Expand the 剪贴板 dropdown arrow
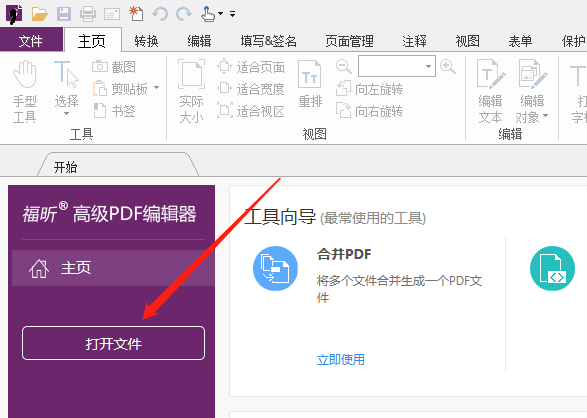Screen dimensions: 587x418 156,88
